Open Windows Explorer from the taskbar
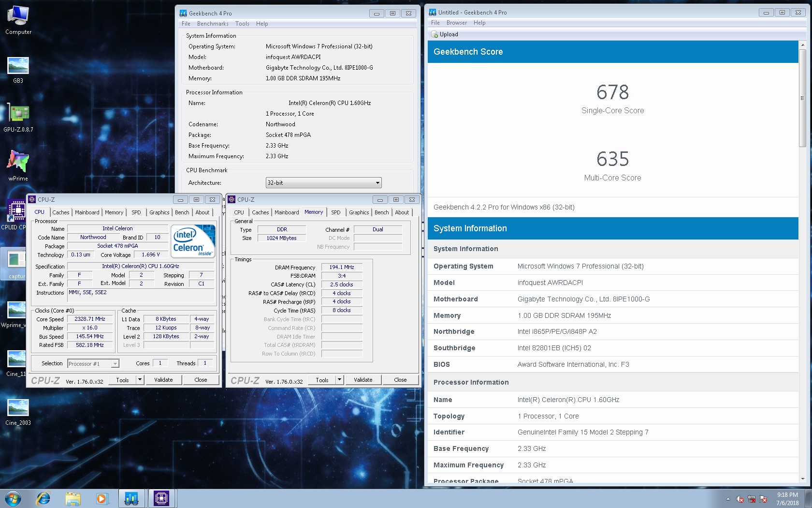 click(x=73, y=498)
